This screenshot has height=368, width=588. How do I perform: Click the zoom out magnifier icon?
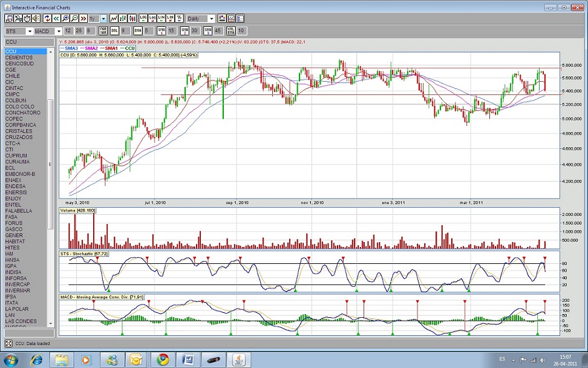coord(74,18)
